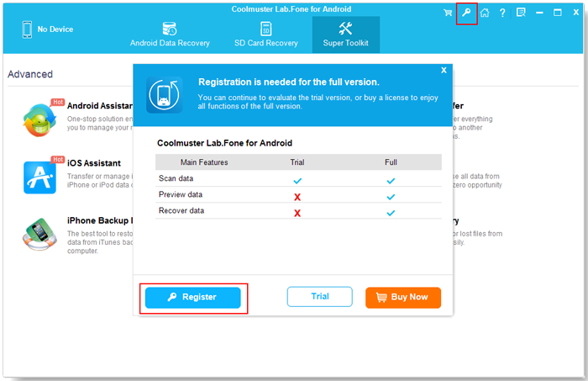Click the Full checkmark for Recover data
588x381 pixels.
(x=391, y=214)
